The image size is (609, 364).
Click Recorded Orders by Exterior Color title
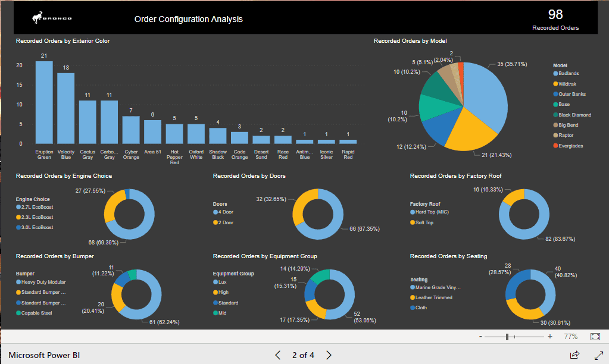tap(63, 41)
